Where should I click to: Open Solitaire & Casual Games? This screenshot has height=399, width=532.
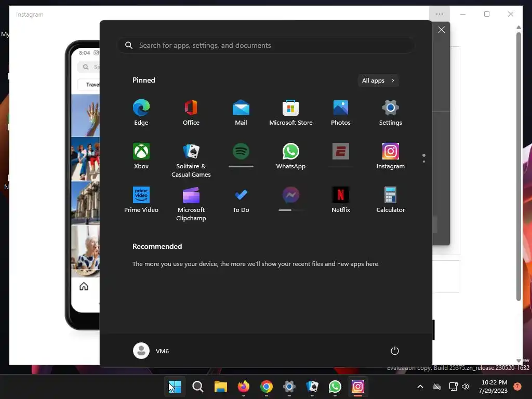tap(191, 161)
